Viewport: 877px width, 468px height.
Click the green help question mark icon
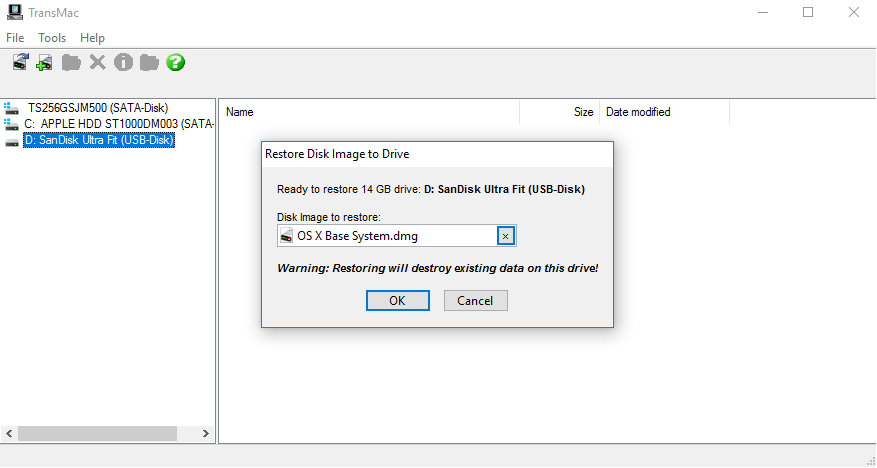click(175, 63)
